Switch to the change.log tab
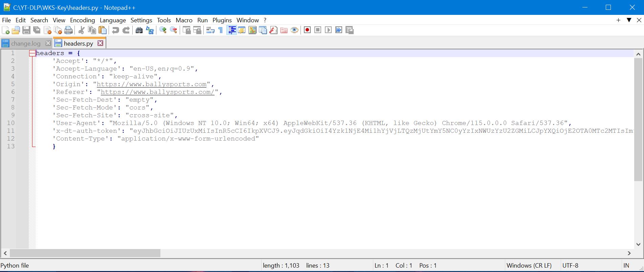Image resolution: width=644 pixels, height=272 pixels. 26,43
